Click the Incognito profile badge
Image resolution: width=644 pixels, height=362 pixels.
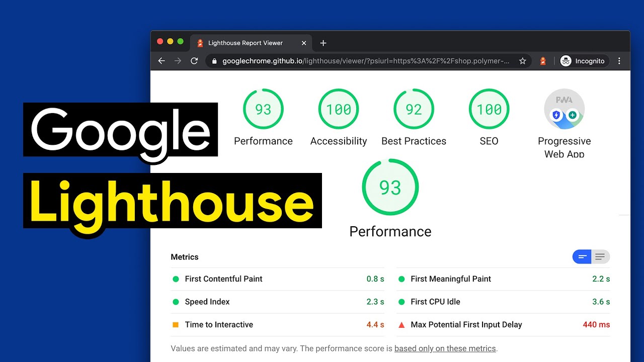583,61
